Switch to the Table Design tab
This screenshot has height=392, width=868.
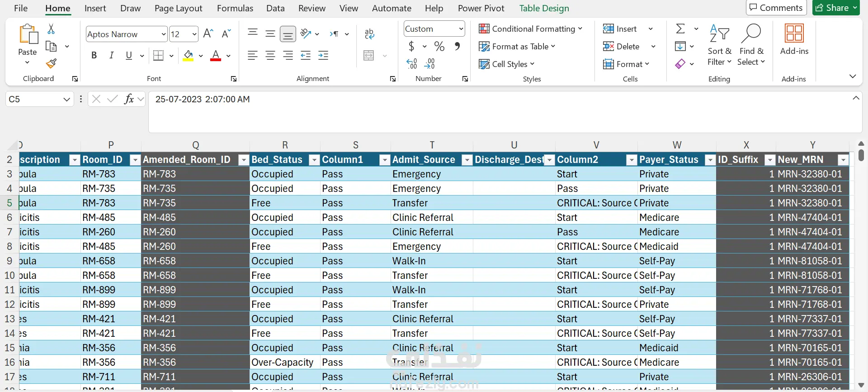tap(544, 8)
